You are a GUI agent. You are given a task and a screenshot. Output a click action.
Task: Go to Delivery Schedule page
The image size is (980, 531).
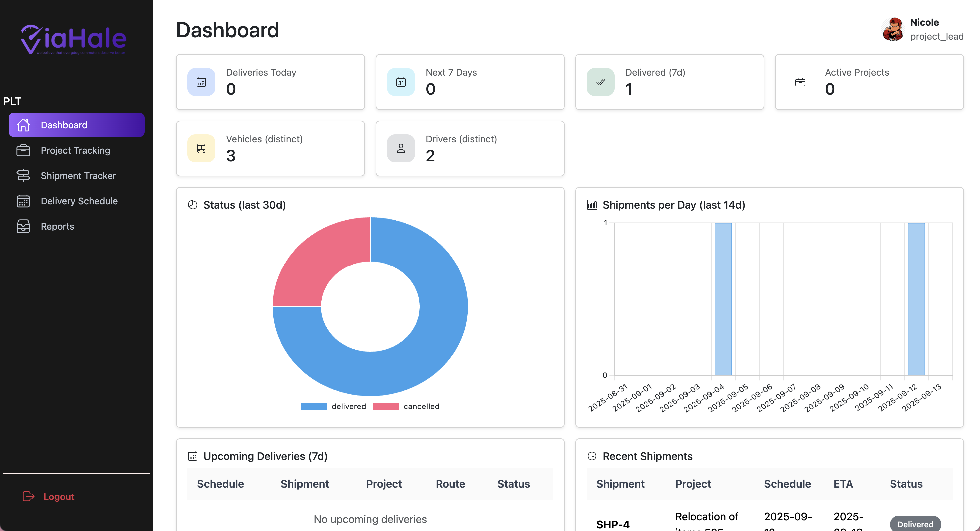coord(79,201)
